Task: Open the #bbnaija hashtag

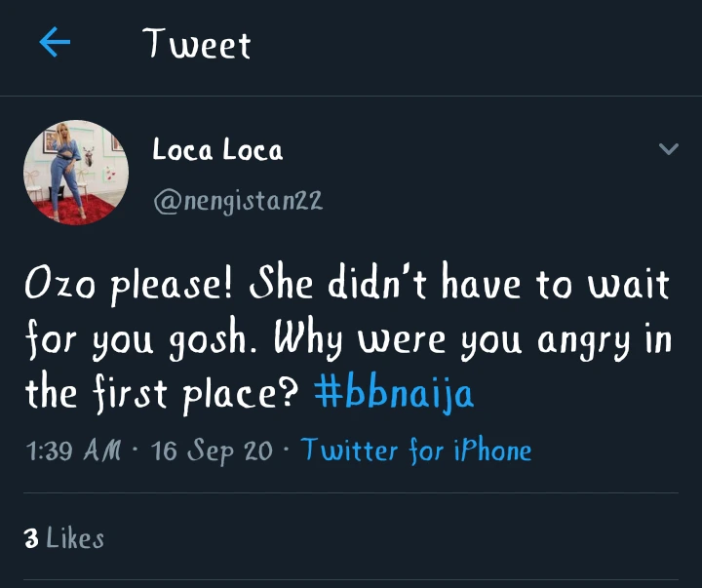Action: pos(394,393)
